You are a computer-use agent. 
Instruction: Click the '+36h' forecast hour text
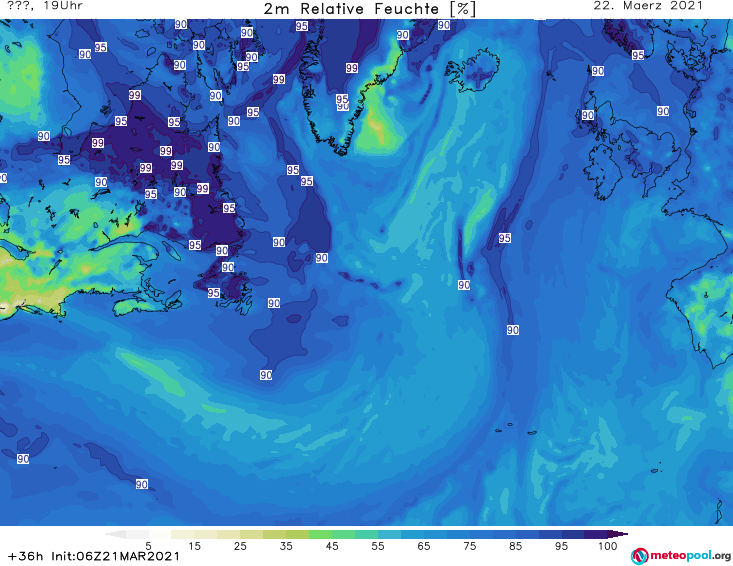click(25, 556)
